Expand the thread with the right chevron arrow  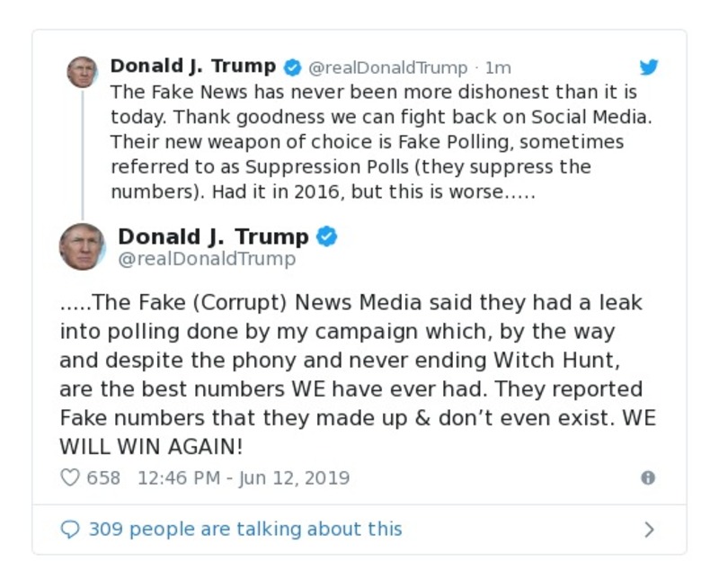(x=649, y=529)
